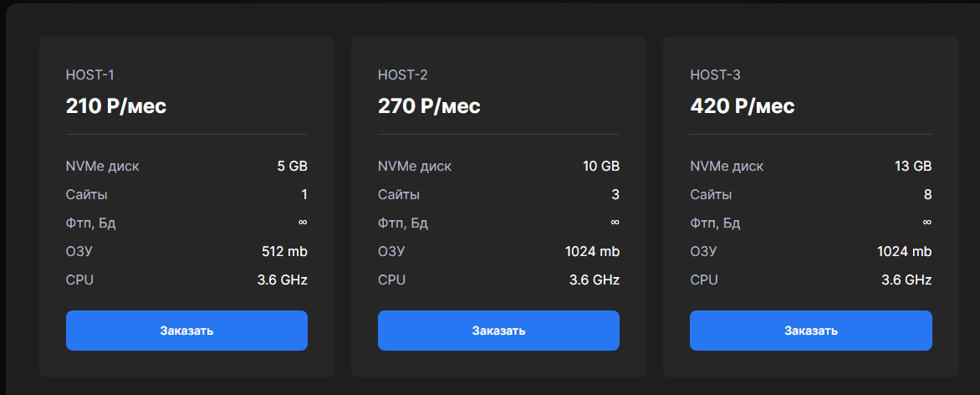Click the CPU label in HOST-3 card
980x395 pixels.
tap(703, 280)
